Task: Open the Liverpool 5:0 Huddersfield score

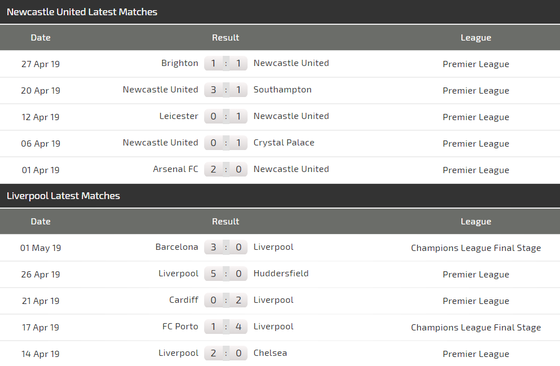Action: pyautogui.click(x=226, y=274)
